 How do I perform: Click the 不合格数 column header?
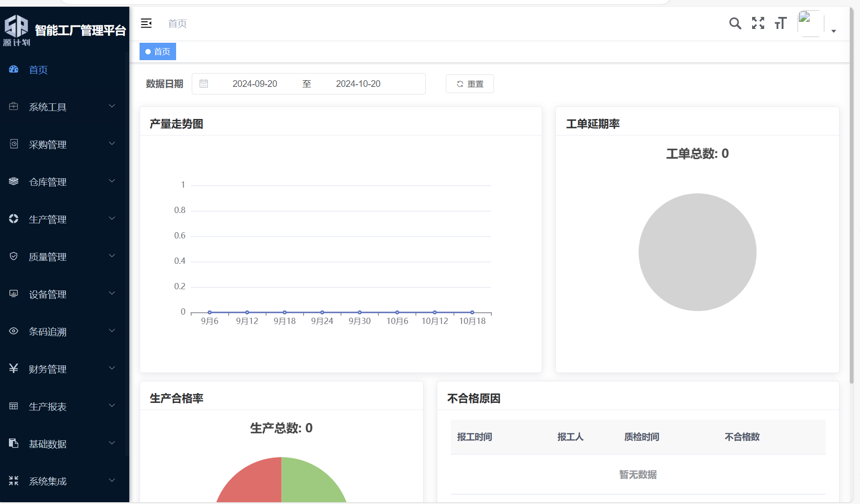coord(742,437)
